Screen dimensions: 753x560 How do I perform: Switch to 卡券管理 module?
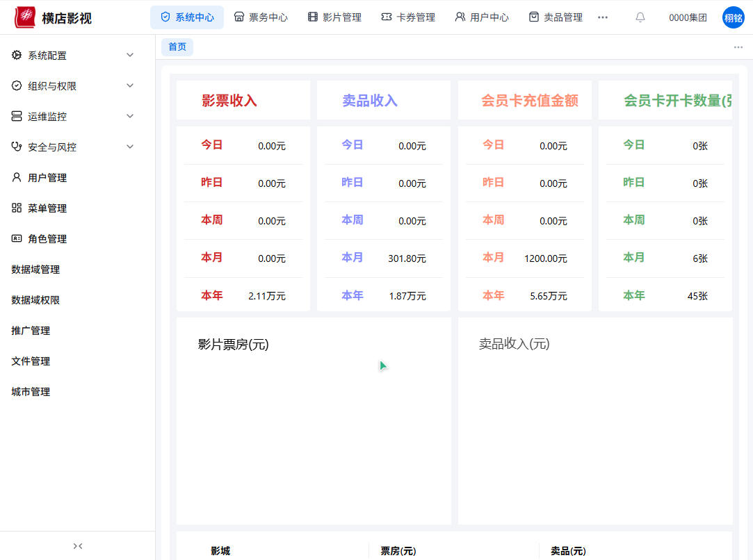click(x=408, y=17)
